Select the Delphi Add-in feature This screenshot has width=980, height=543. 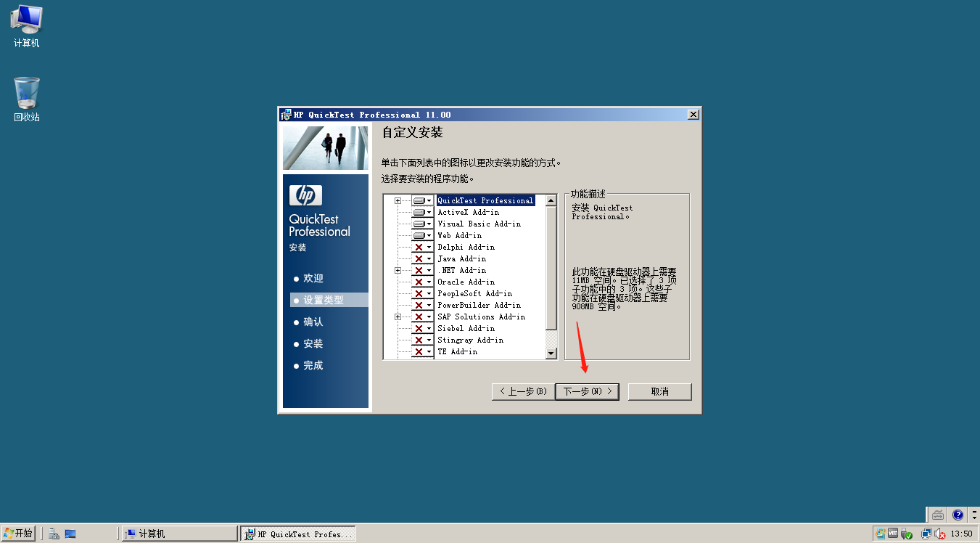point(466,247)
